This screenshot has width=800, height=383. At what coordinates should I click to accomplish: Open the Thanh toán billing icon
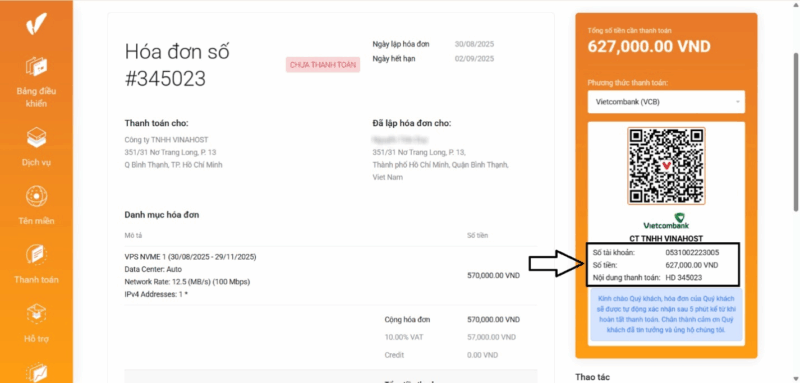point(36,254)
